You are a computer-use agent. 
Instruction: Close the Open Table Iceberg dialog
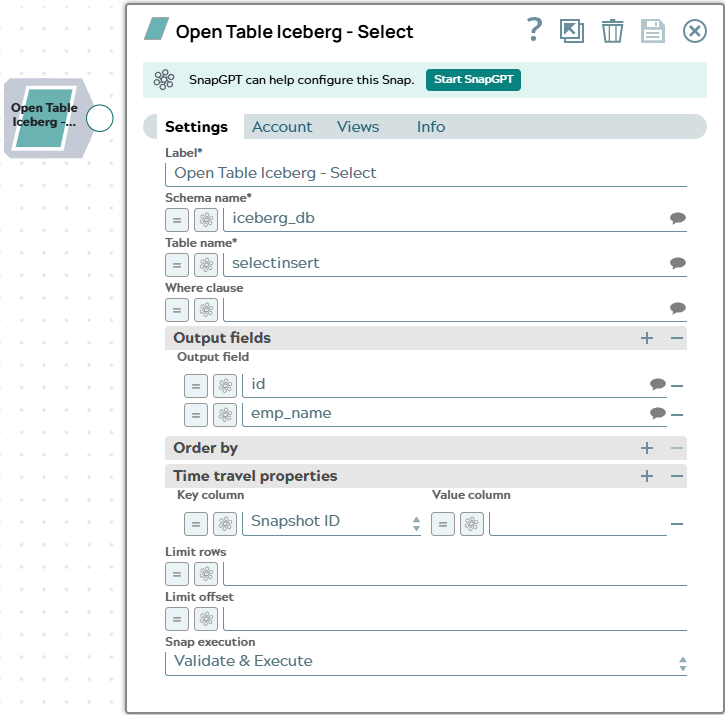click(x=694, y=31)
